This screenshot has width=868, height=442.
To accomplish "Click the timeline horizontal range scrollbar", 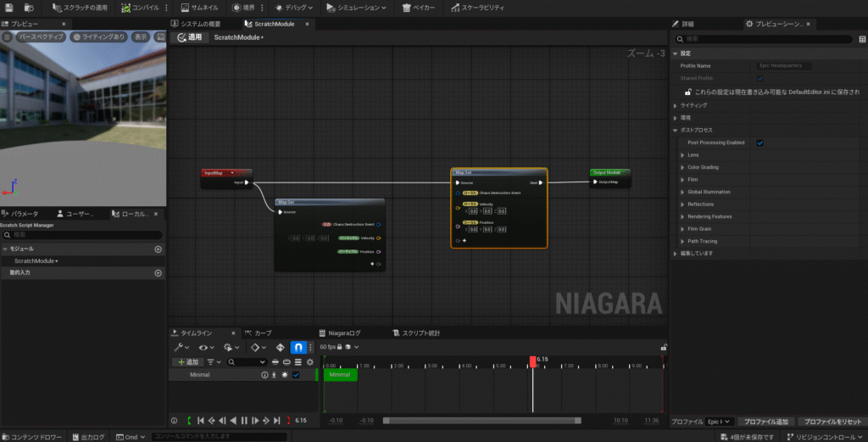I will 482,421.
